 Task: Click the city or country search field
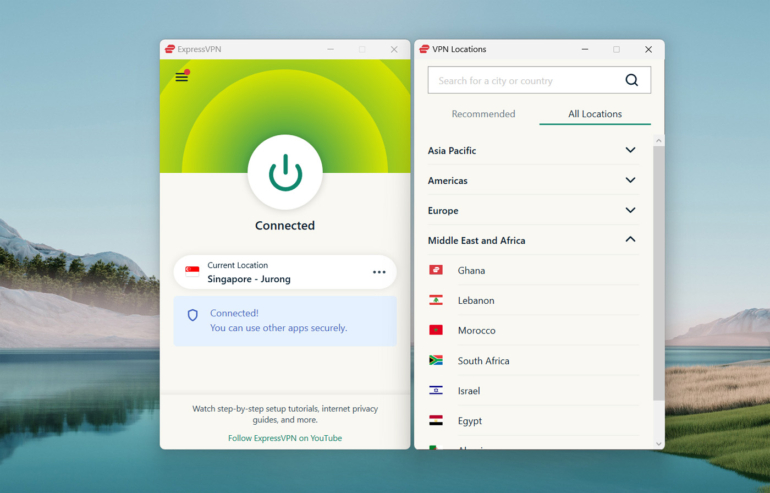525,80
